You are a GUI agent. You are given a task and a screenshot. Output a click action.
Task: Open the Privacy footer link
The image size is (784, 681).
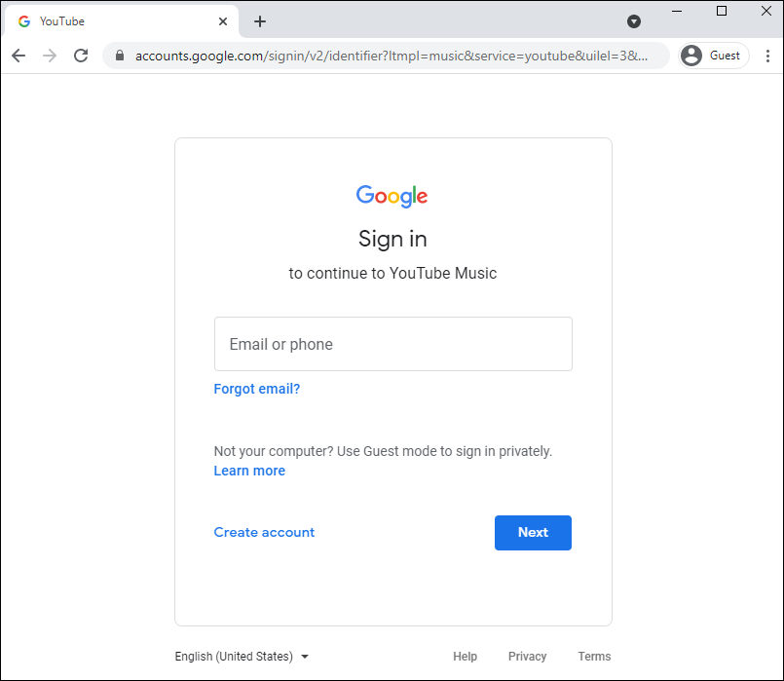pyautogui.click(x=527, y=657)
